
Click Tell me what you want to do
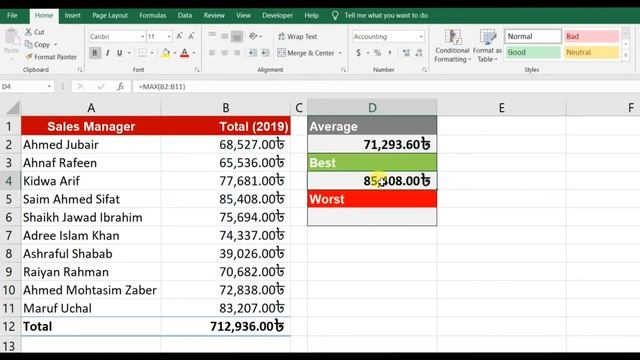coord(386,16)
